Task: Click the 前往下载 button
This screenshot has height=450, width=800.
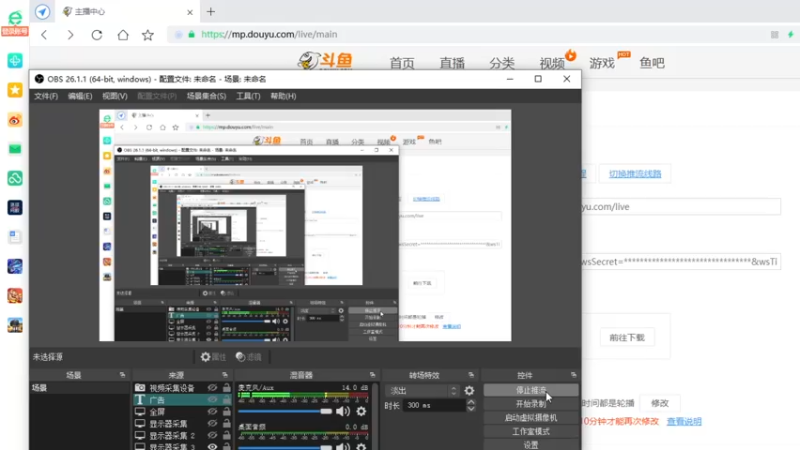Action: [x=627, y=338]
